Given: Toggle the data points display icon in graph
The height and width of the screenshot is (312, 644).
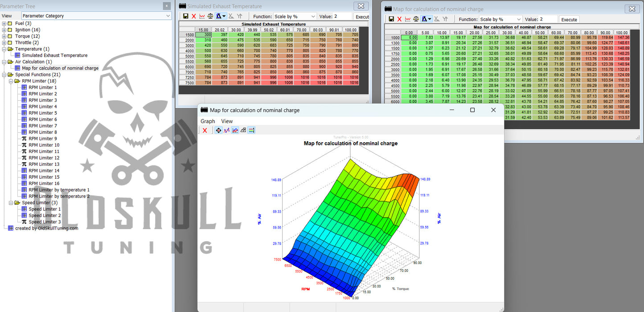Looking at the screenshot, I should point(227,130).
